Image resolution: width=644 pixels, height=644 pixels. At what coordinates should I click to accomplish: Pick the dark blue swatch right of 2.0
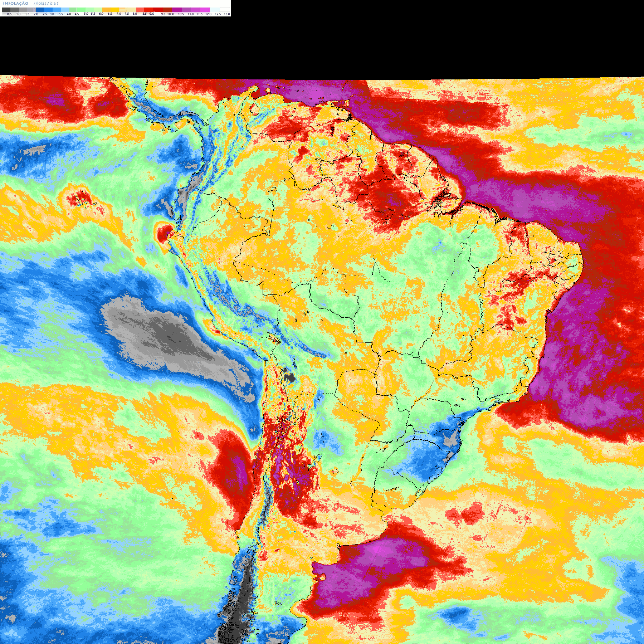click(40, 10)
